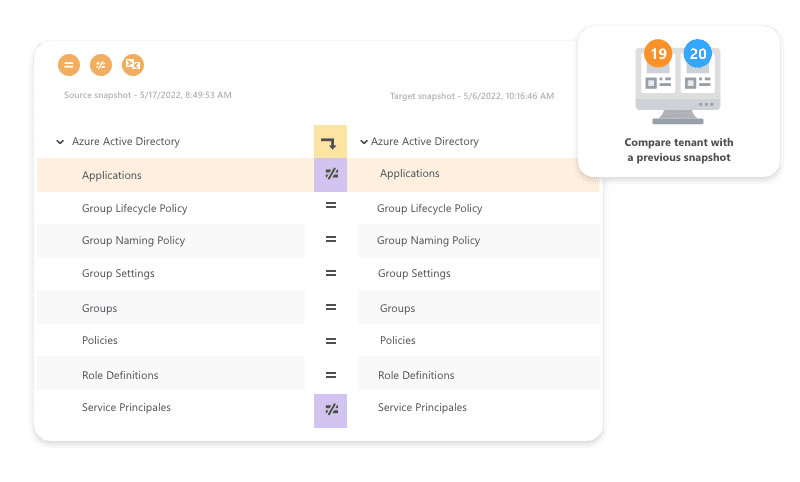The image size is (800, 482).
Task: Collapse source Azure Active Directory chevron
Action: [x=60, y=142]
